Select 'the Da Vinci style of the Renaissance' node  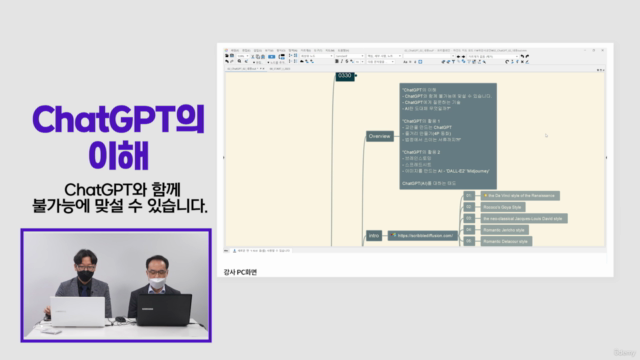[520, 196]
